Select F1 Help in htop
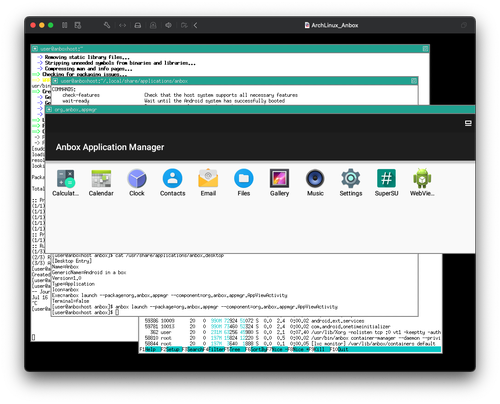The image size is (500, 404). click(150, 349)
